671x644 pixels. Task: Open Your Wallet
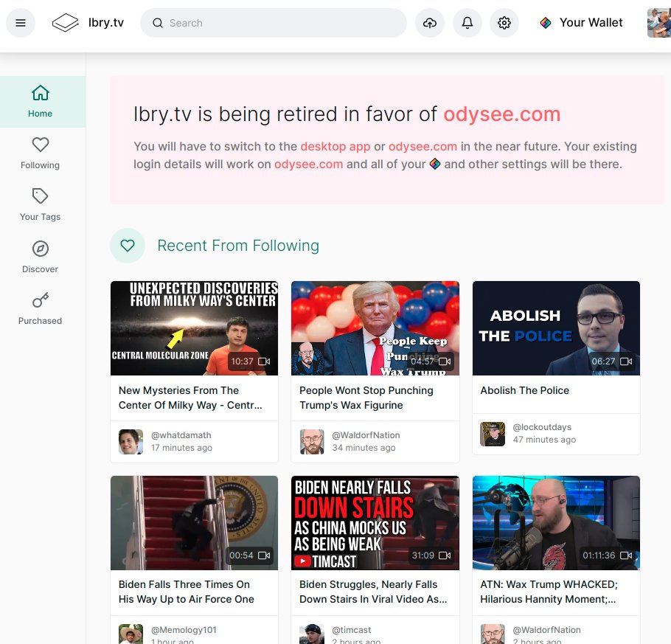pos(591,23)
